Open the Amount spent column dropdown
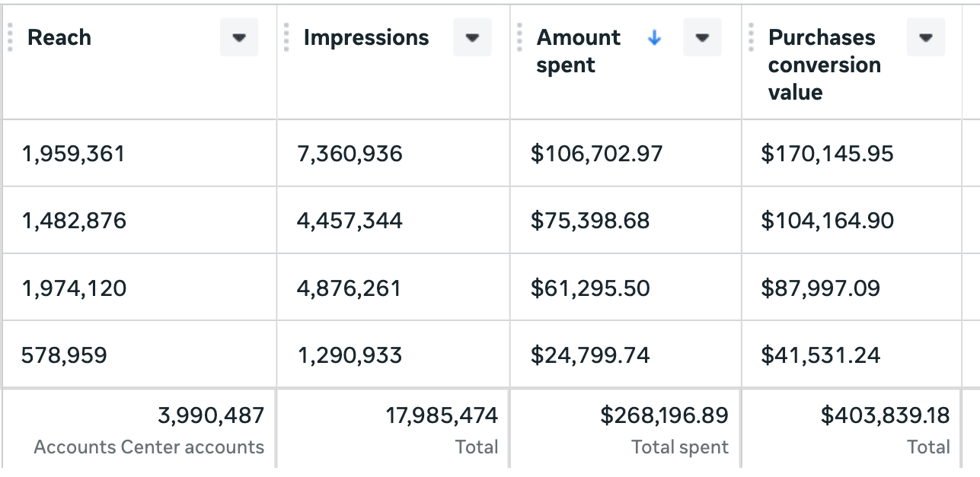Viewport: 980px width, 477px height. tap(702, 38)
